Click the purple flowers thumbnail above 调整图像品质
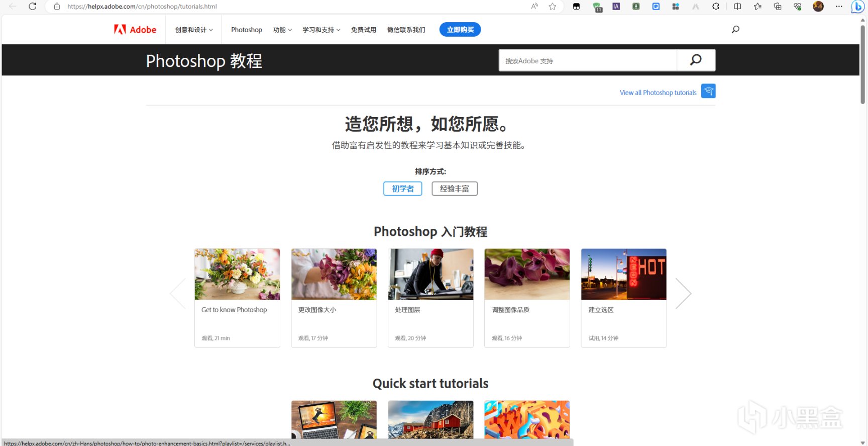868x446 pixels. click(x=527, y=274)
